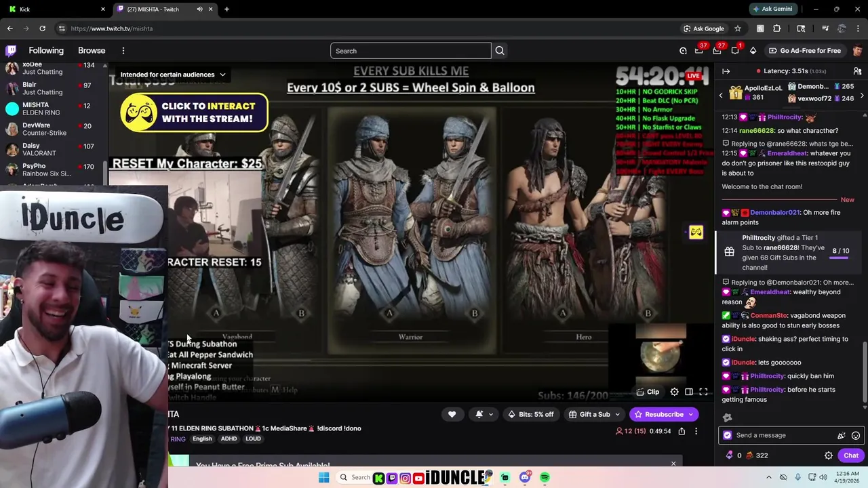The image size is (868, 488).
Task: Click the Twitch home logo
Action: [11, 51]
